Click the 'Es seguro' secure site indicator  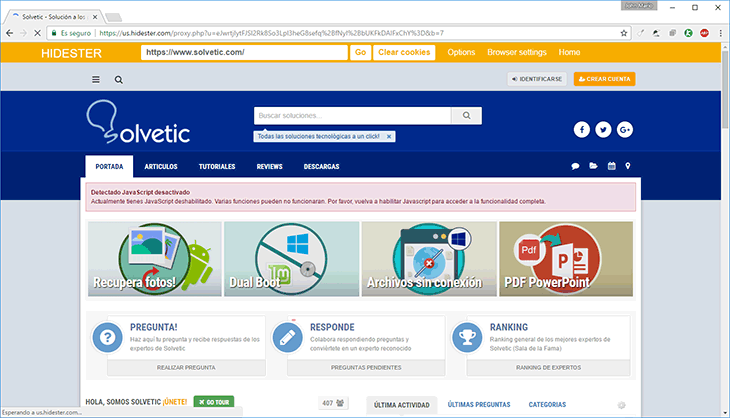[71, 33]
